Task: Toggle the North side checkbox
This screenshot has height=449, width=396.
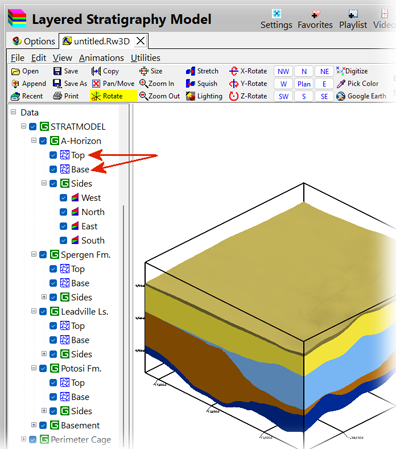Action: coord(63,212)
